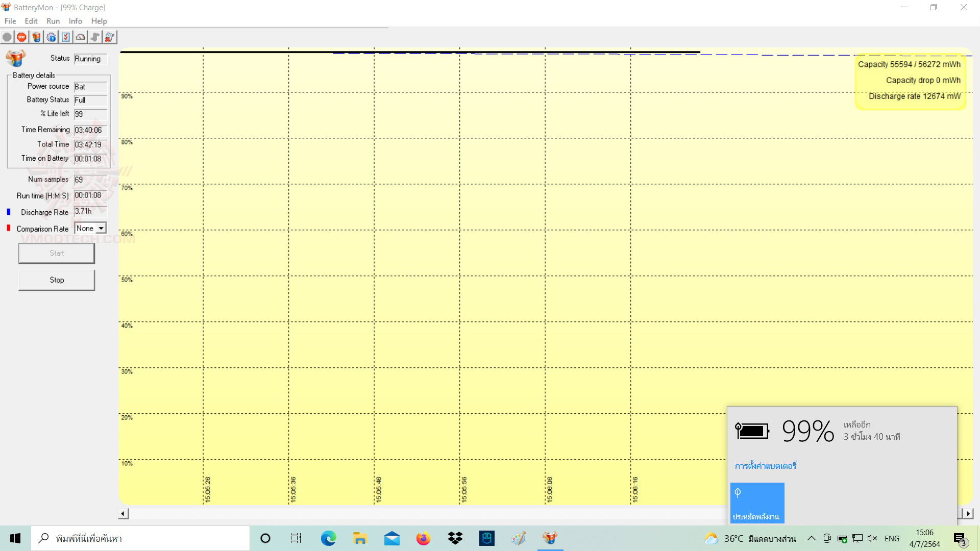Open the Thai battery settings link

click(765, 466)
